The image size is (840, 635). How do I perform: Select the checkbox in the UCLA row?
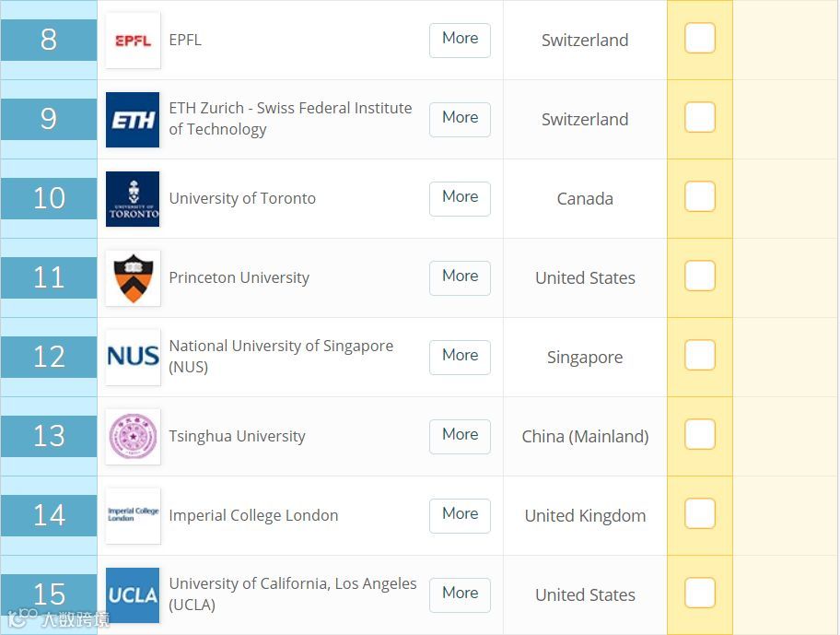(x=700, y=594)
